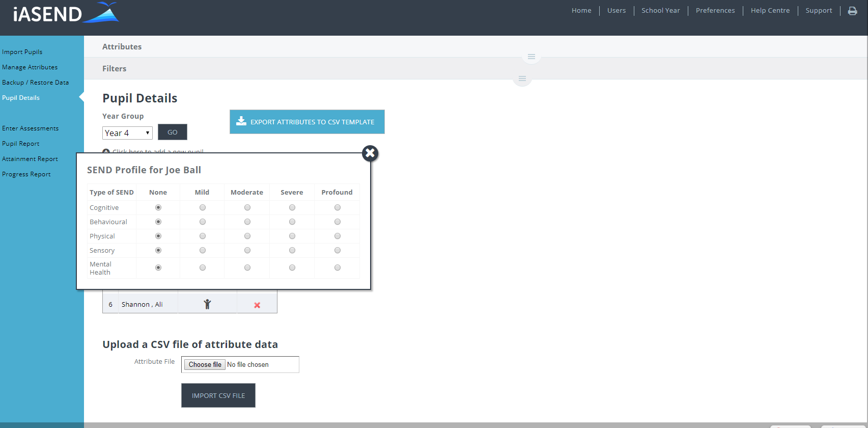This screenshot has height=428, width=868.
Task: Set Behavioural to Mild
Action: 203,222
